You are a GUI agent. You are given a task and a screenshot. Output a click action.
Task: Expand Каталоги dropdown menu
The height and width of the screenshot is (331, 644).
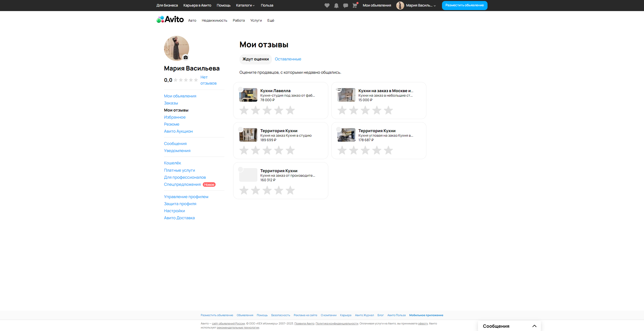point(245,5)
